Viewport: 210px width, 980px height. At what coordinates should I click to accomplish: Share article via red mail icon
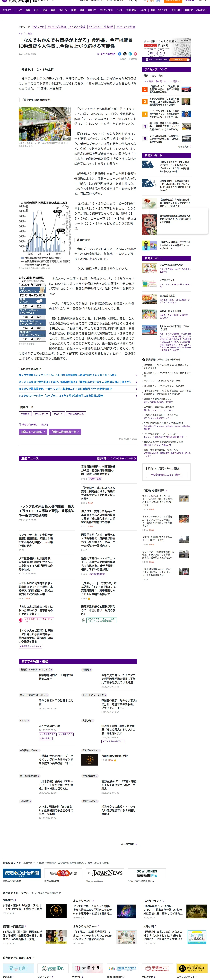click(135, 54)
